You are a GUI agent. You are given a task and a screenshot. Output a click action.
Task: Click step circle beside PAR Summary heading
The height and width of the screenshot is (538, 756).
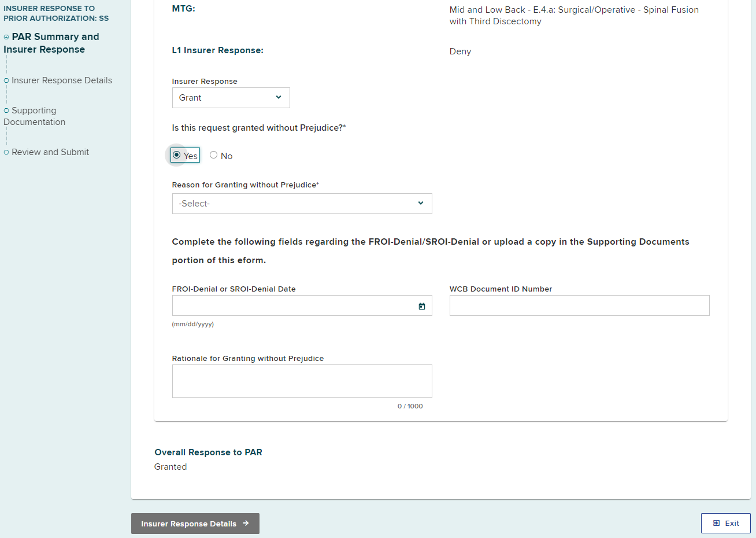[6, 37]
